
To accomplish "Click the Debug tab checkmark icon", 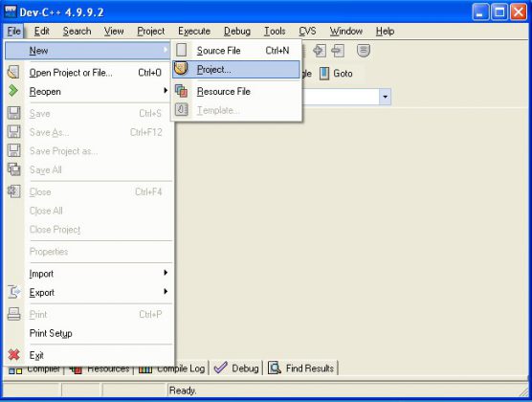I will (x=221, y=368).
